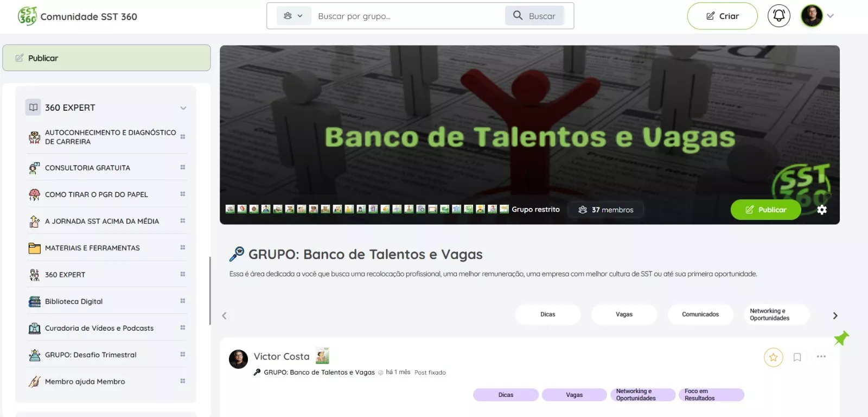Image resolution: width=868 pixels, height=417 pixels.
Task: Click the sidebar vertical scrollbar
Action: pyautogui.click(x=210, y=290)
